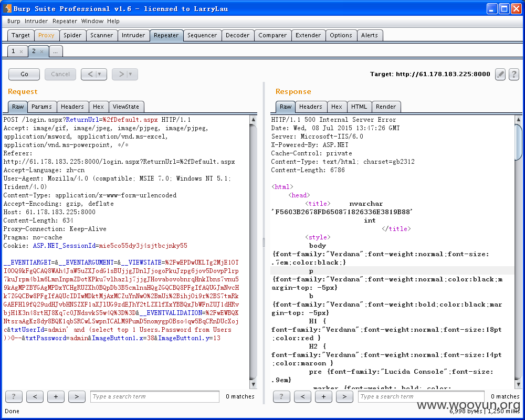Select the response Hex tab
This screenshot has width=525, height=420.
pos(337,107)
